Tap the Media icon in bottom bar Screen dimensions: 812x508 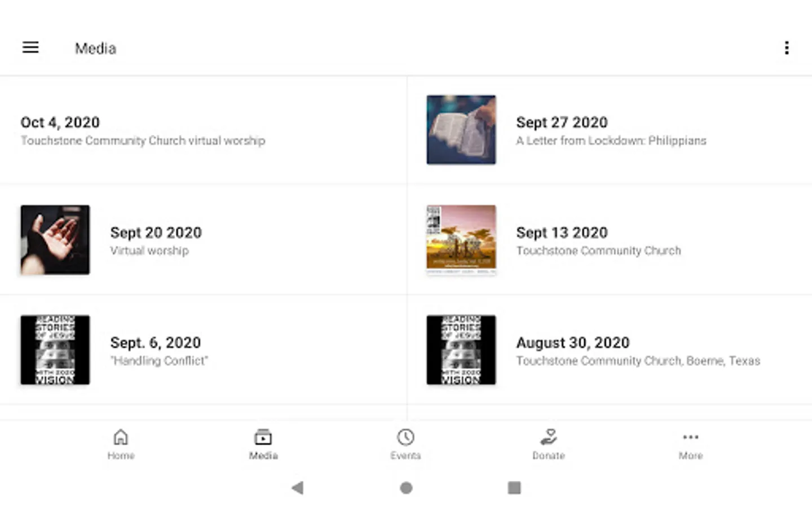[263, 437]
